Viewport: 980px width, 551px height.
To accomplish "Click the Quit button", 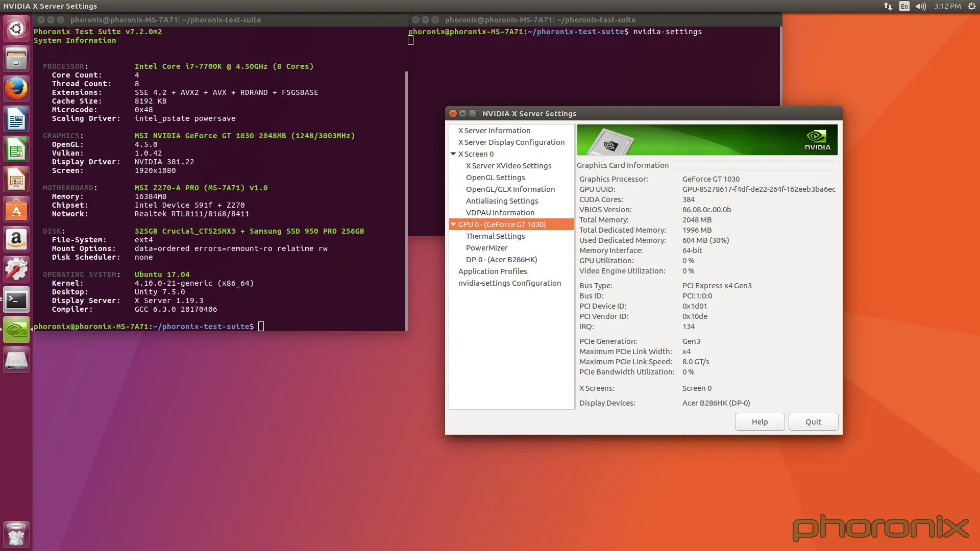I will click(813, 421).
